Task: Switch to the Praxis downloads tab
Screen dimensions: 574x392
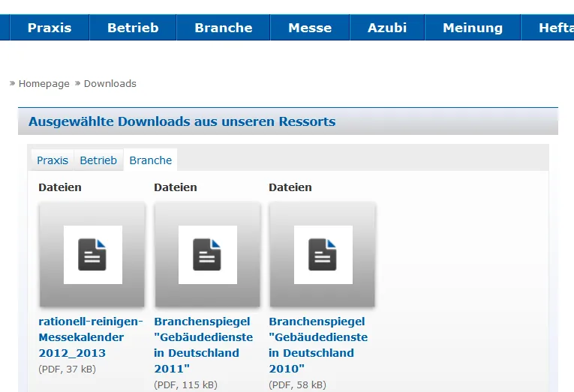Action: (53, 160)
